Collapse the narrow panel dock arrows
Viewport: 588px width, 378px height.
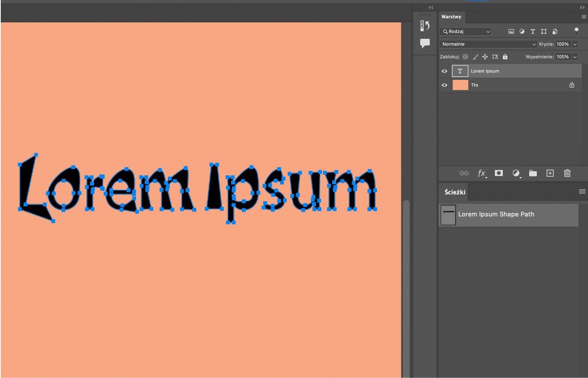click(x=431, y=7)
